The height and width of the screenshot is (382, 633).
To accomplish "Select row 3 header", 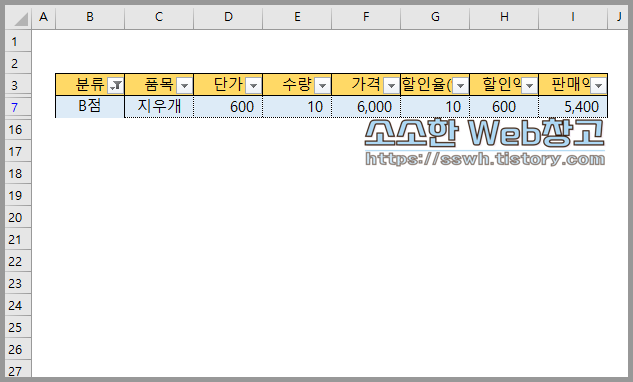I will 18,85.
